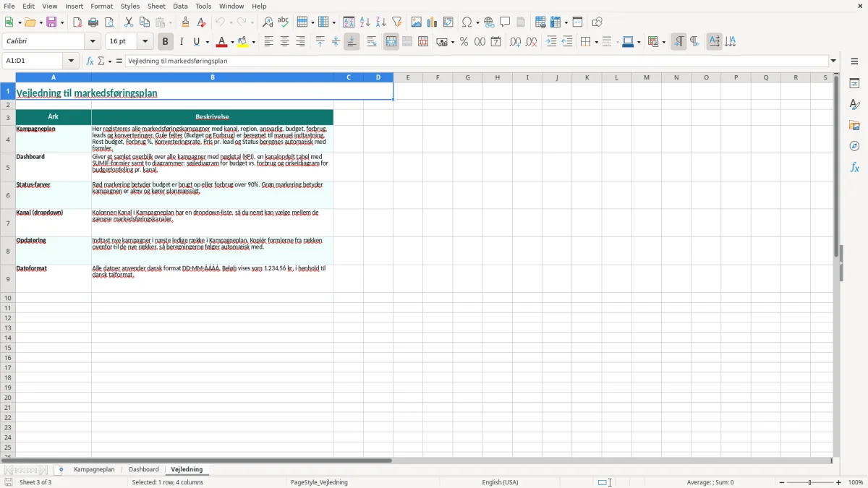Screen dimensions: 868x488
Task: Sort ascending
Action: [365, 22]
